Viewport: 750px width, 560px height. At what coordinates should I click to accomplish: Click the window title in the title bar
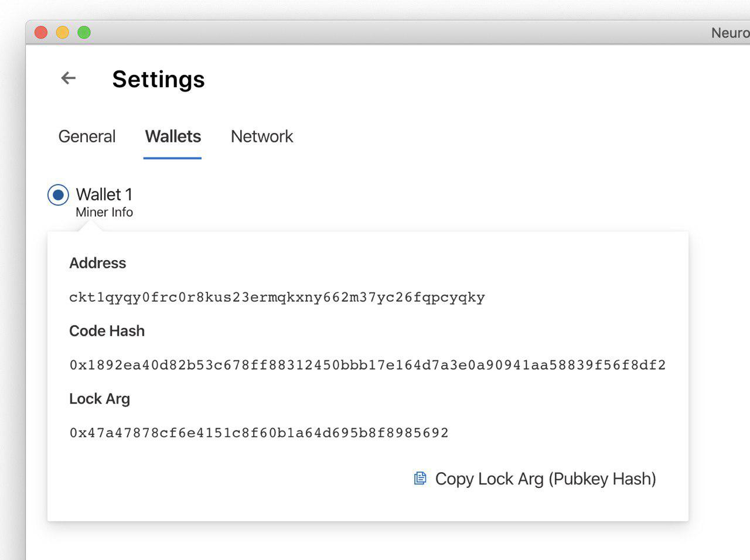[730, 33]
